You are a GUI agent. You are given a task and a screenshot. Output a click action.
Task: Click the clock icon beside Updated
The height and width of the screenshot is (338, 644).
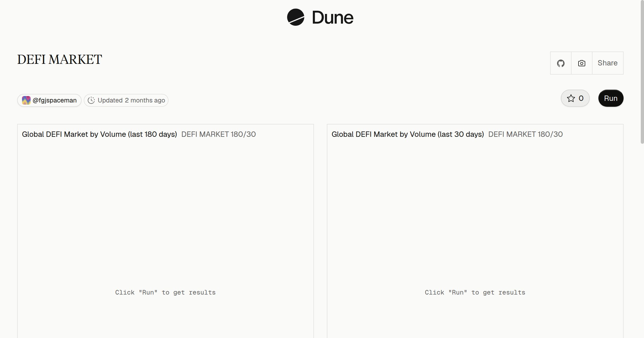[91, 100]
